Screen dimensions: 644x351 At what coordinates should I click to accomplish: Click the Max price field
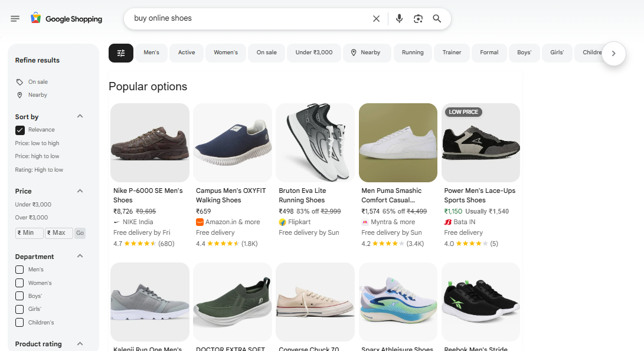(59, 233)
